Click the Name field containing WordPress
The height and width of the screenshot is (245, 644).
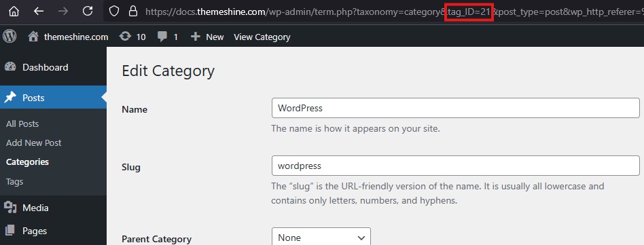coord(455,108)
